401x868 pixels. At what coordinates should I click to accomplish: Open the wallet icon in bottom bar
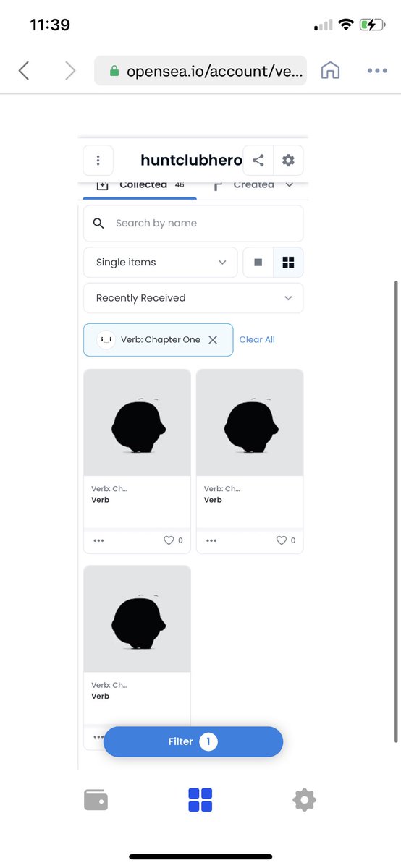96,800
